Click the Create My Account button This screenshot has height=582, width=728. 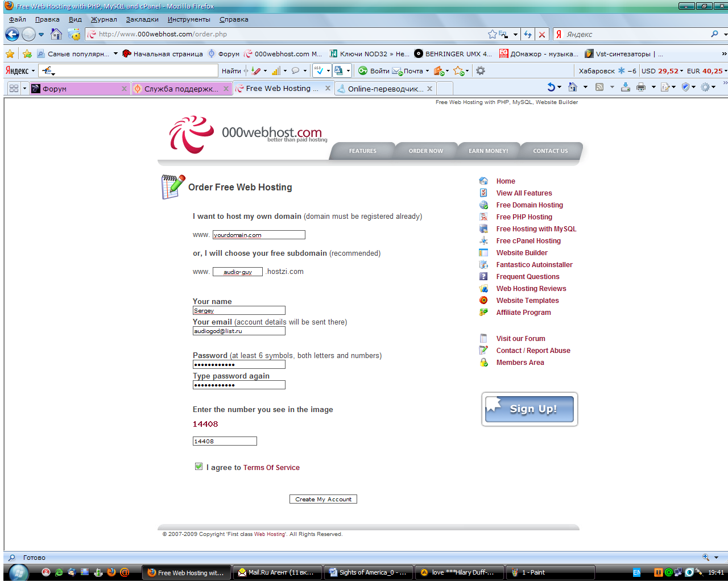click(323, 499)
